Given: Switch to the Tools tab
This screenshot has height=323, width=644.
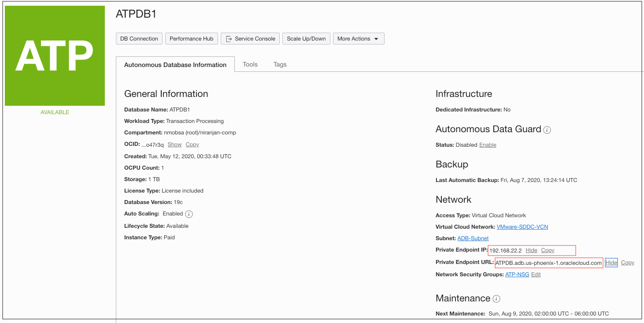Looking at the screenshot, I should 250,64.
